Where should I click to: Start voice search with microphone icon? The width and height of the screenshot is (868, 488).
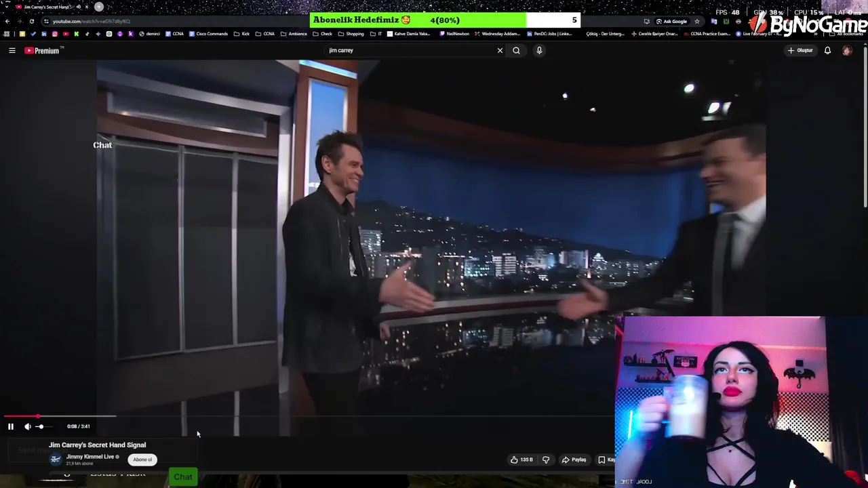tap(539, 50)
